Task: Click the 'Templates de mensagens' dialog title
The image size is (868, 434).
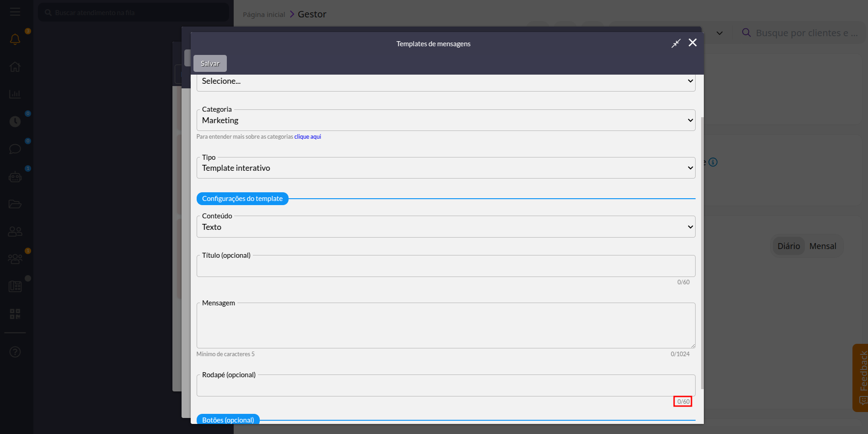Action: tap(434, 44)
